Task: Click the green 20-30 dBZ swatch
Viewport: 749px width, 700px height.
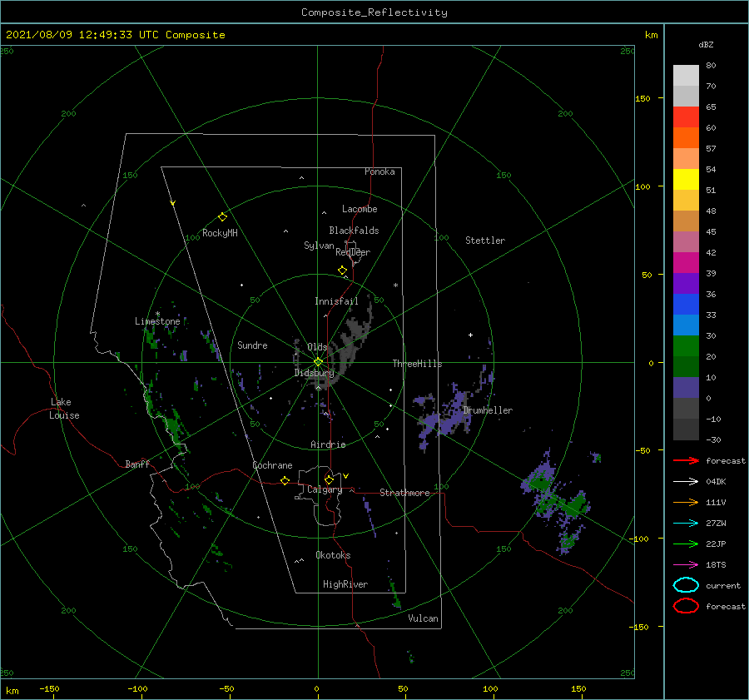Action: click(686, 346)
